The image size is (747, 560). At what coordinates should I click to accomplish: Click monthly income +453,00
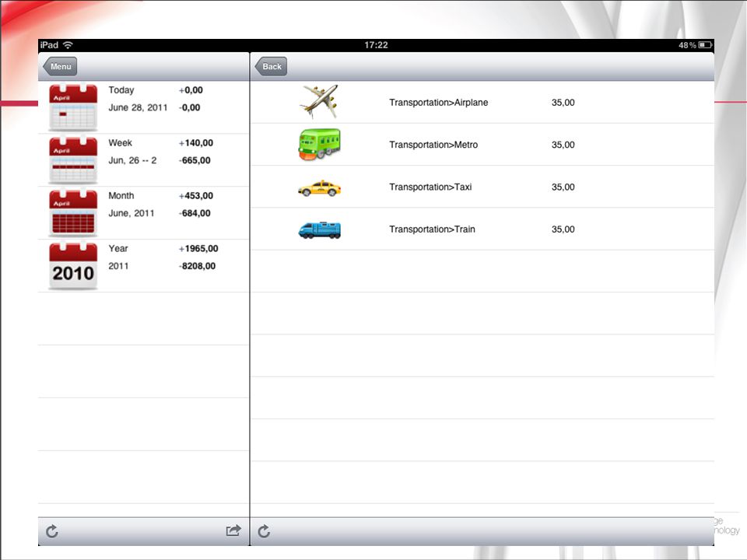pos(196,196)
